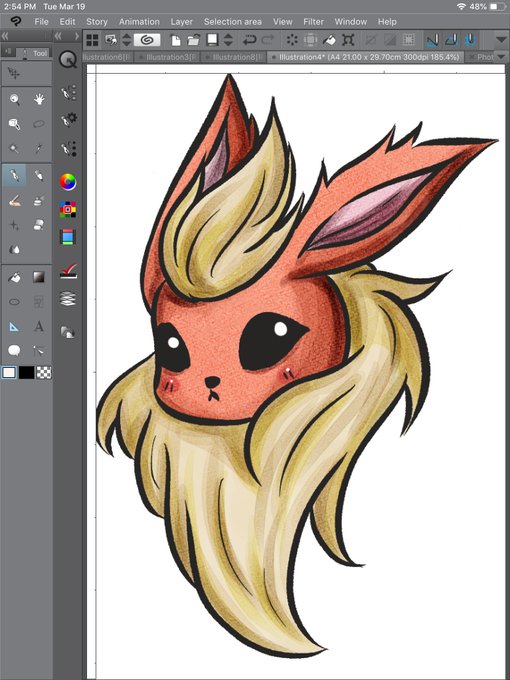This screenshot has width=510, height=680.
Task: Open the Quick Access palette
Action: (x=68, y=60)
